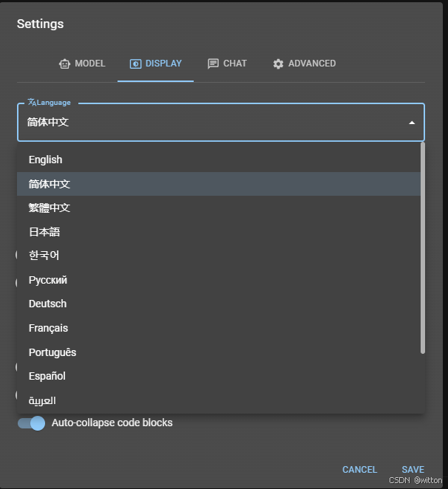Choose 한국어 as the language
Viewport: 448px width, 489px height.
click(44, 256)
